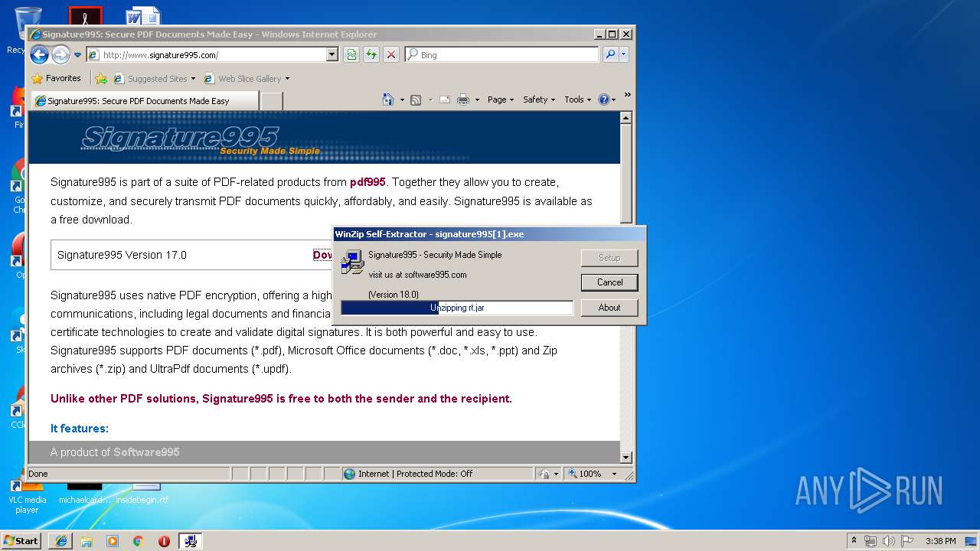Click the Cancel button in WinZip Self-Extractor

[609, 282]
